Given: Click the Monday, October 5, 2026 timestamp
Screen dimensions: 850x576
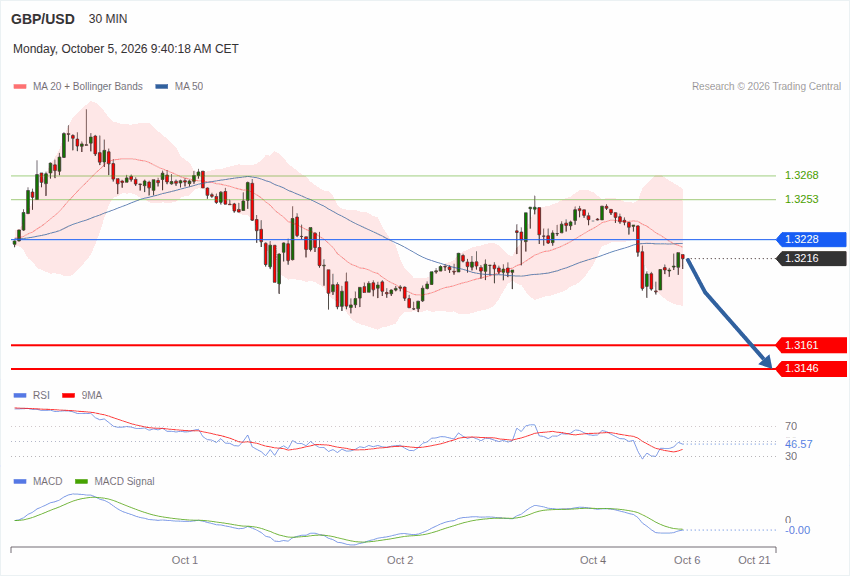Looking at the screenshot, I should [x=126, y=49].
